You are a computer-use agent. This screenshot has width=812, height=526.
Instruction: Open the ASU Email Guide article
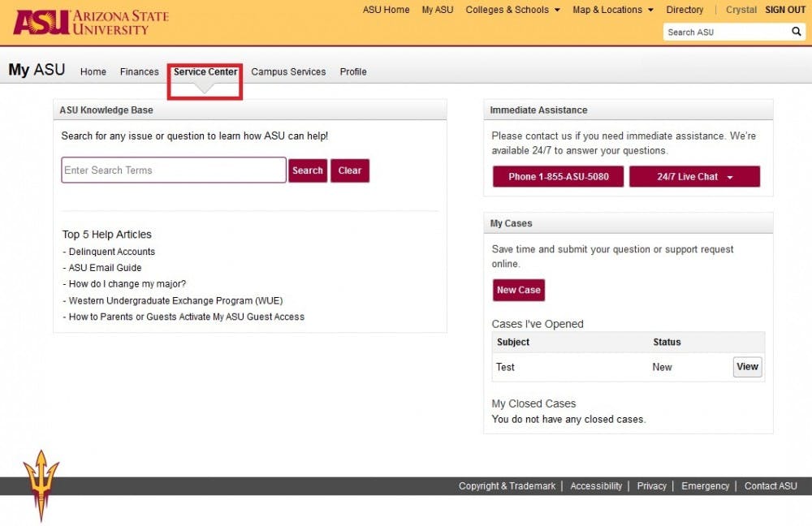[x=103, y=268]
